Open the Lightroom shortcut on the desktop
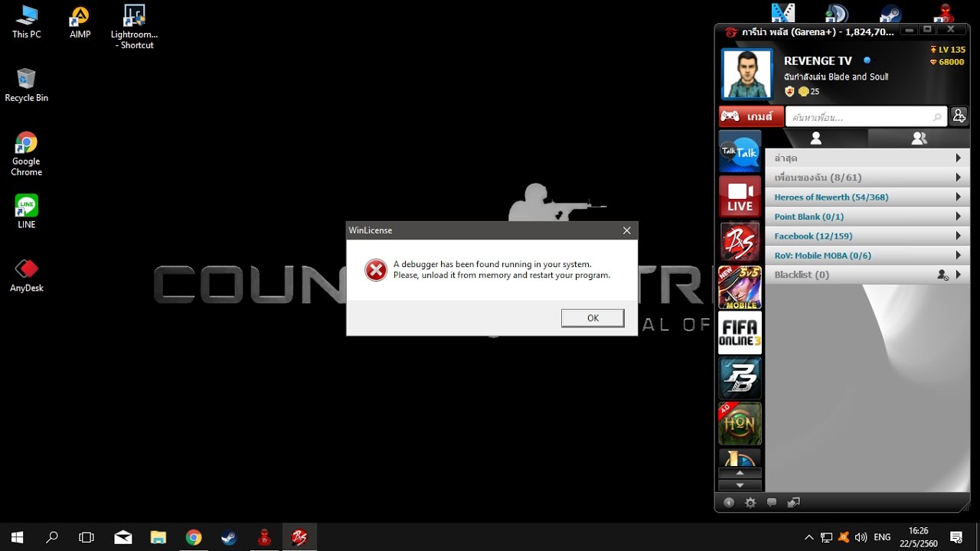Image resolution: width=980 pixels, height=551 pixels. tap(134, 27)
